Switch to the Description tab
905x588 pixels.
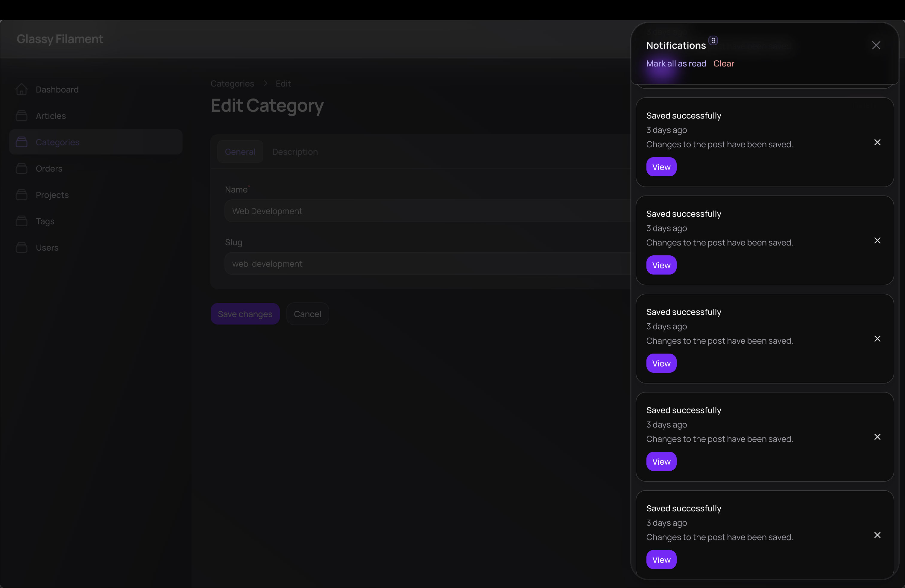click(295, 152)
